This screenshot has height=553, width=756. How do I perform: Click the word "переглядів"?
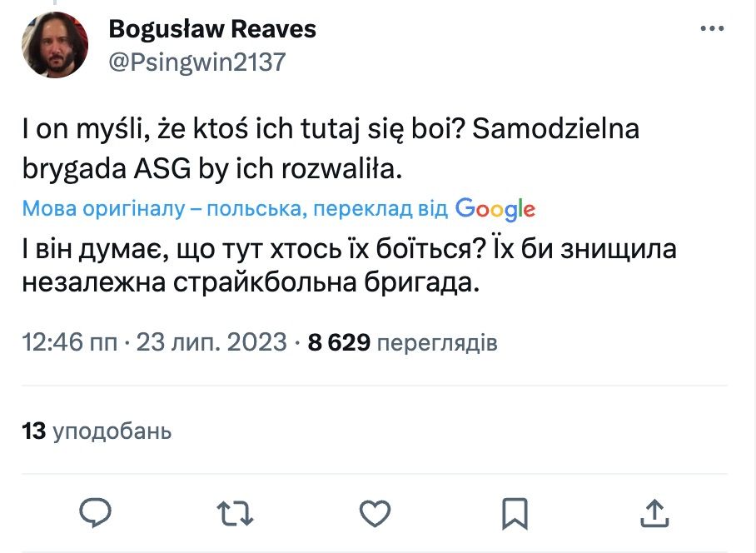click(x=437, y=342)
